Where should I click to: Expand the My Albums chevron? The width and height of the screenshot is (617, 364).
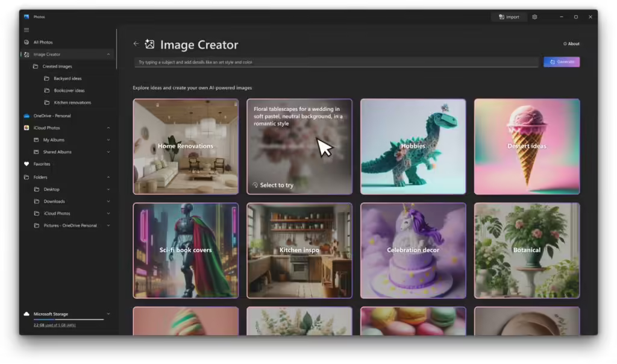pos(108,140)
